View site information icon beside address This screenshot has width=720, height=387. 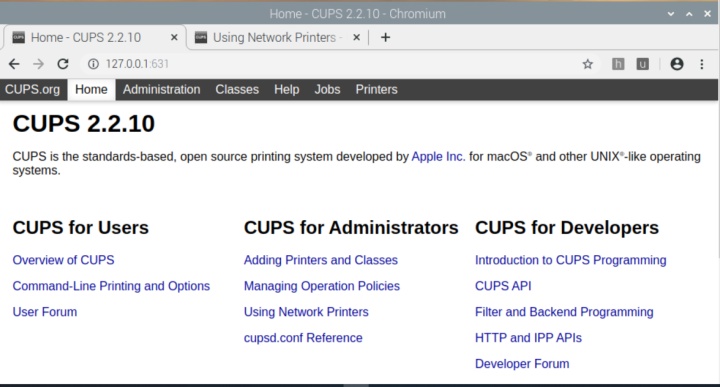point(93,64)
